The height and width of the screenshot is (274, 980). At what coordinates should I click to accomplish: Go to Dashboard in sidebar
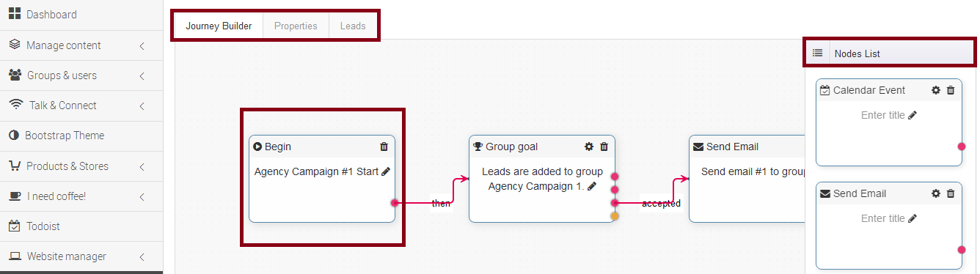[81, 15]
